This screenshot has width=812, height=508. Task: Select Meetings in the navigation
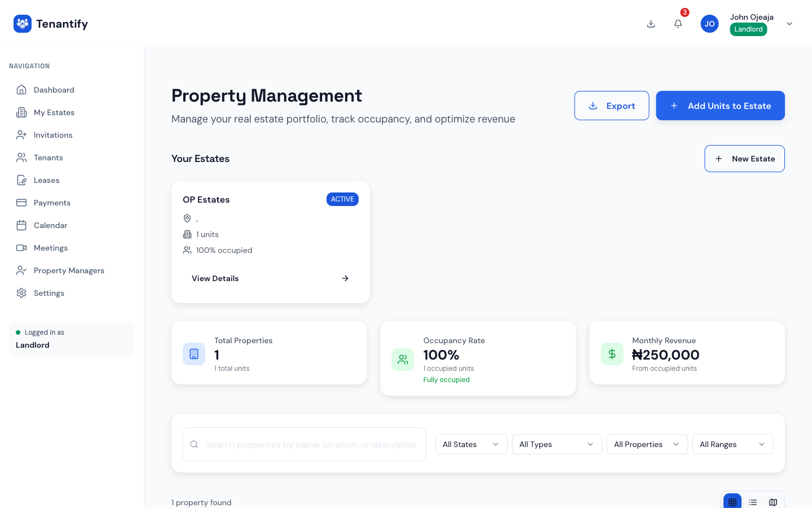pyautogui.click(x=72, y=248)
